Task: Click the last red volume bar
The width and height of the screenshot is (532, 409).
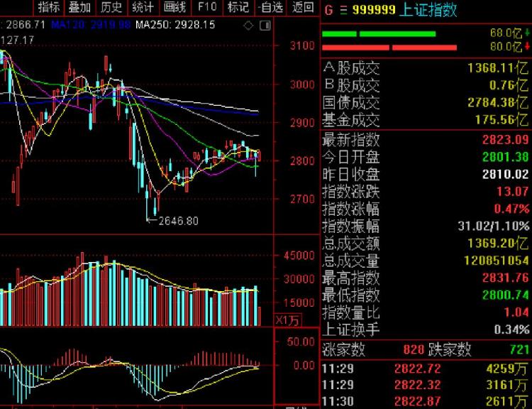Action: point(259,316)
